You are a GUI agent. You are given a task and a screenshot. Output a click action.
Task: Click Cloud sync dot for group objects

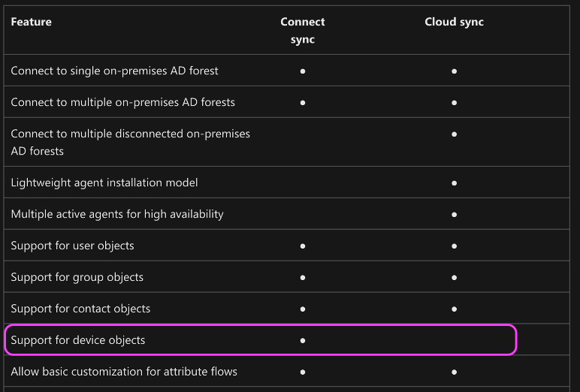(x=455, y=277)
